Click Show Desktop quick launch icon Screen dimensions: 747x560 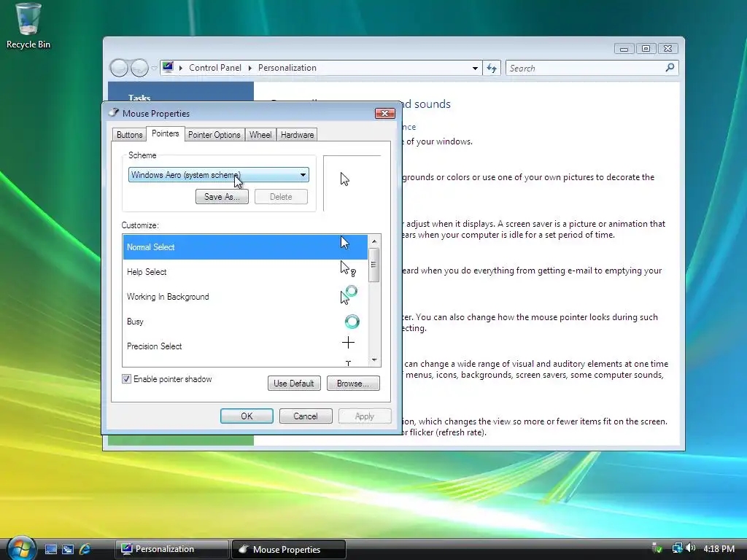point(51,549)
